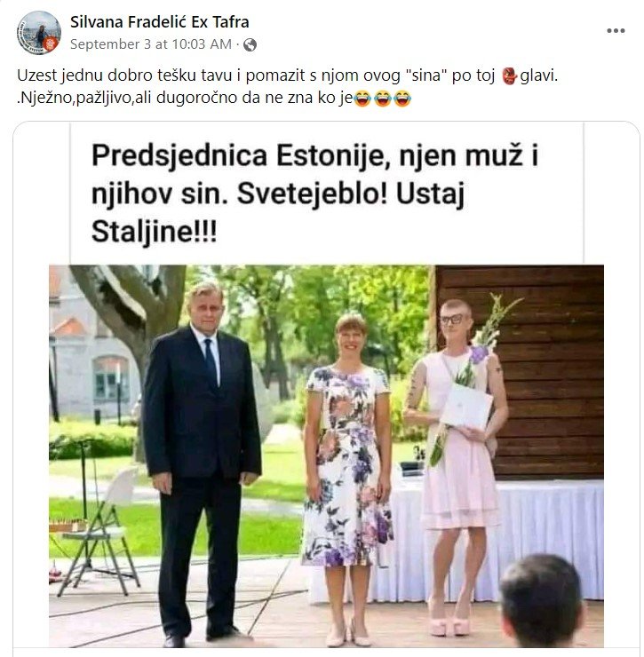Screen dimensions: 644x657
Task: Click the first laughing-crying emoji
Action: pyautogui.click(x=362, y=99)
